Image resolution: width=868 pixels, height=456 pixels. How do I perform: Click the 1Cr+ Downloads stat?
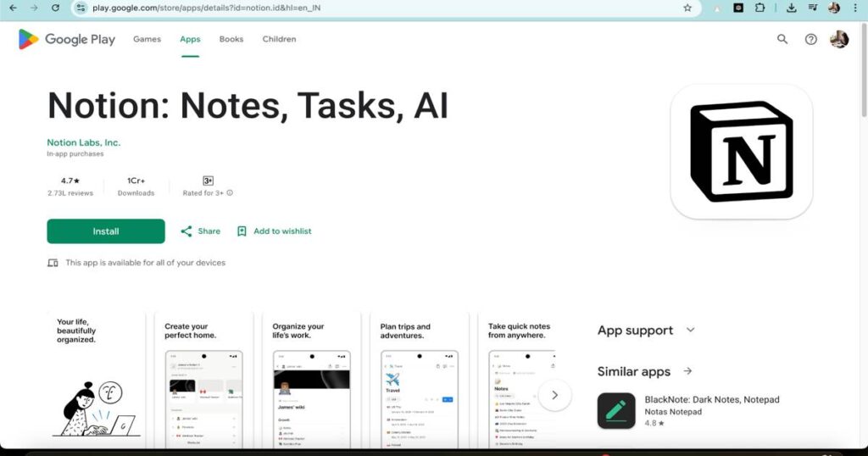[x=136, y=186]
